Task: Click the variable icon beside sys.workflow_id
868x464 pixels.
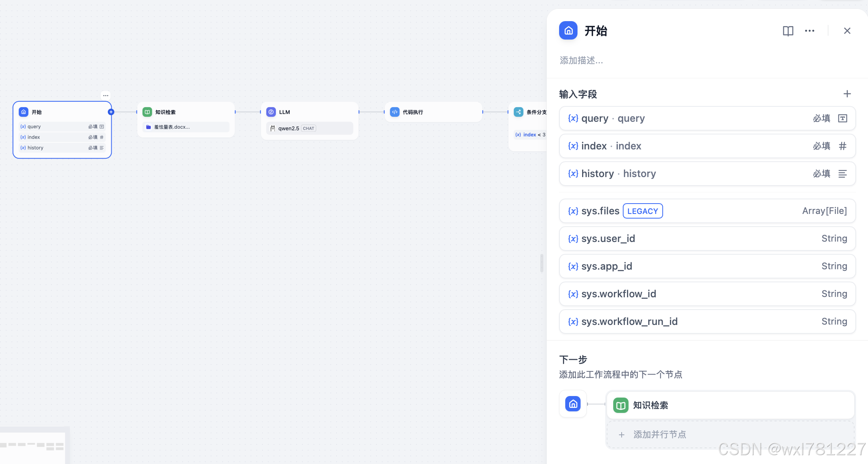Action: (x=573, y=294)
